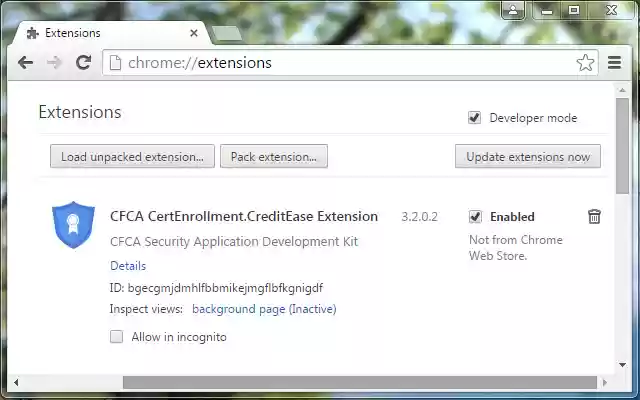Close the Extensions tab

tap(194, 33)
